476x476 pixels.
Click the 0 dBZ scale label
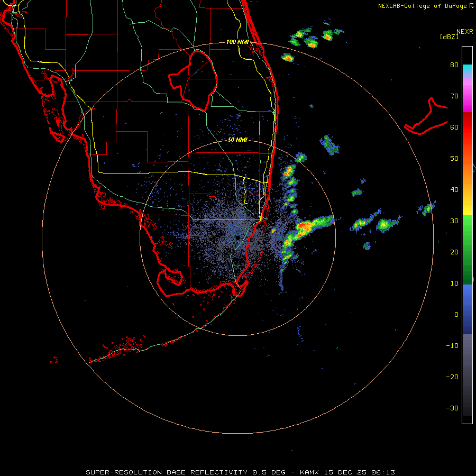[x=456, y=315]
